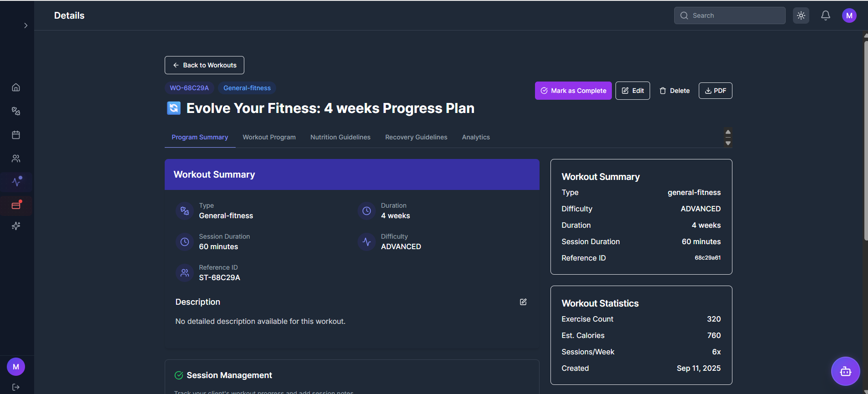Go back to Workouts
Image resolution: width=868 pixels, height=394 pixels.
(x=204, y=65)
